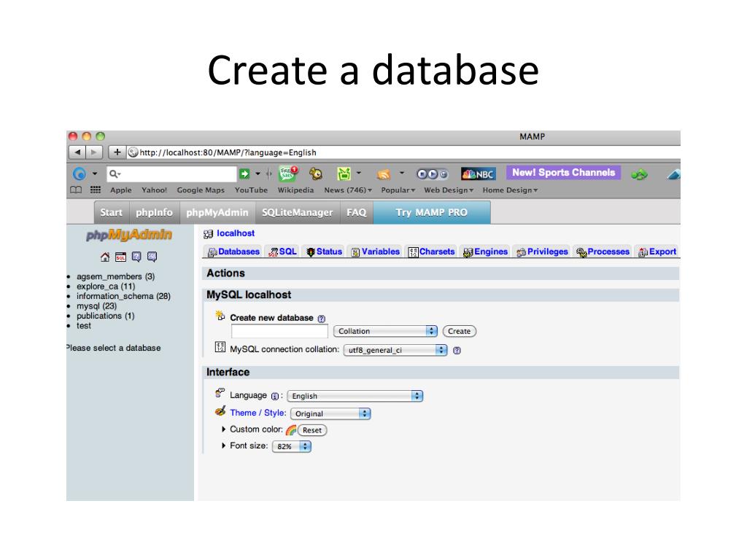
Task: Select the publications database
Action: tap(105, 316)
